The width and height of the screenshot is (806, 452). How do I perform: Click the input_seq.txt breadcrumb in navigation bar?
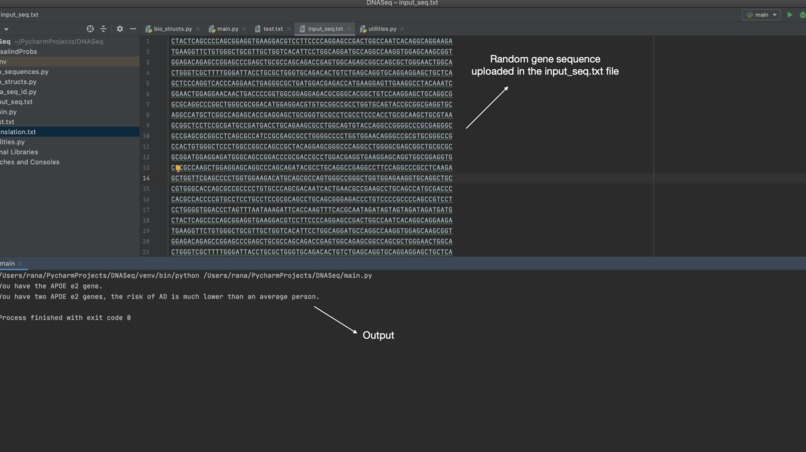(x=19, y=15)
